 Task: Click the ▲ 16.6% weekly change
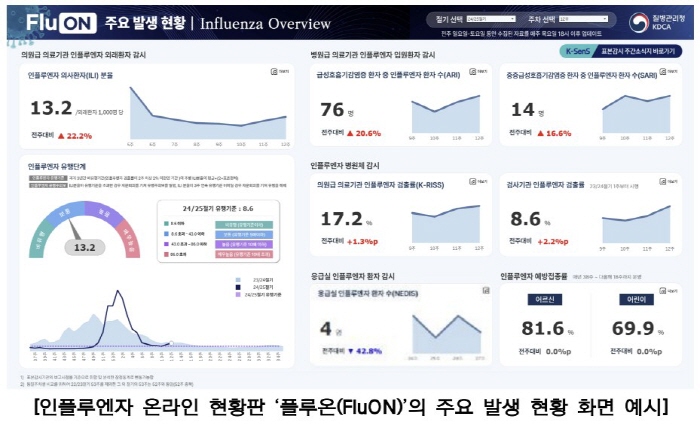click(554, 133)
